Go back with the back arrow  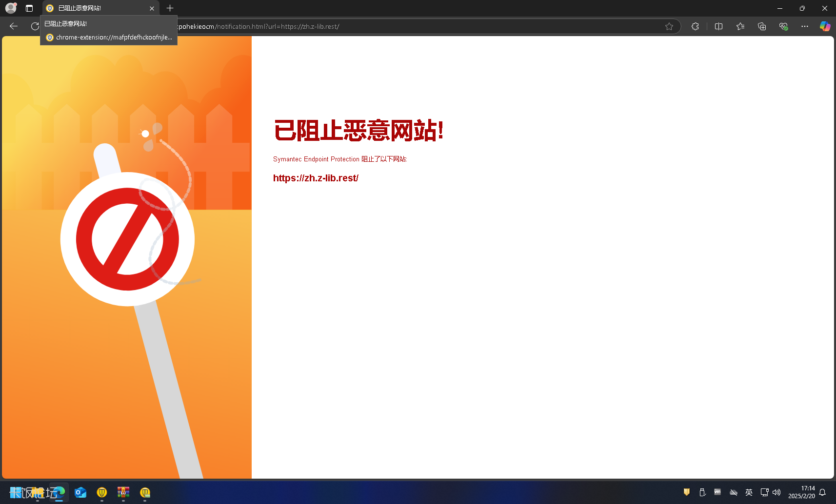pyautogui.click(x=14, y=26)
